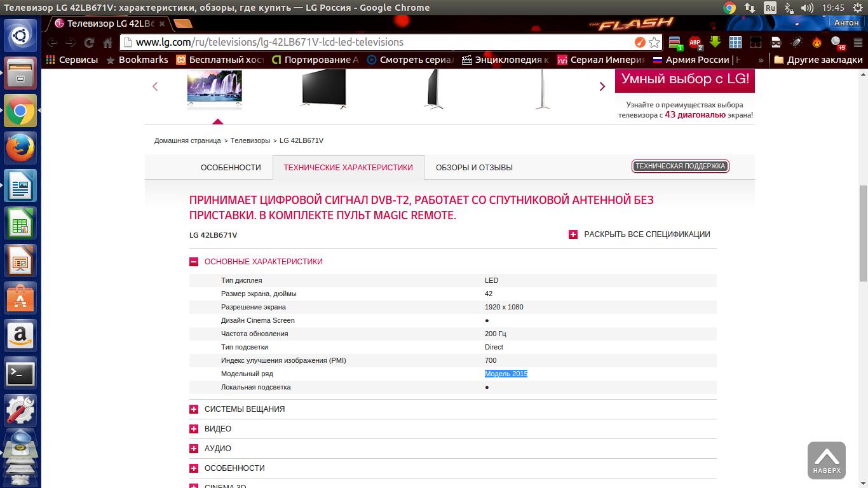Open the ОБЗОРЫ И ОТЗЫВЫ tab
The height and width of the screenshot is (488, 868).
(474, 168)
